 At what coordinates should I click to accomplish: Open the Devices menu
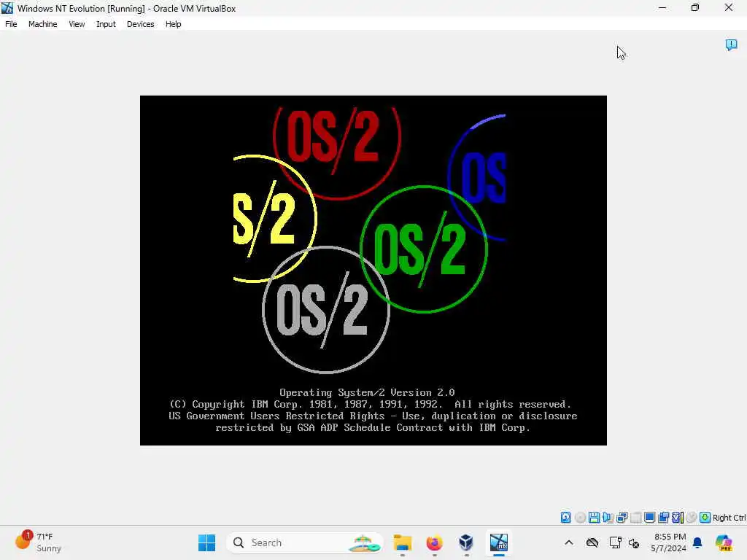[140, 24]
